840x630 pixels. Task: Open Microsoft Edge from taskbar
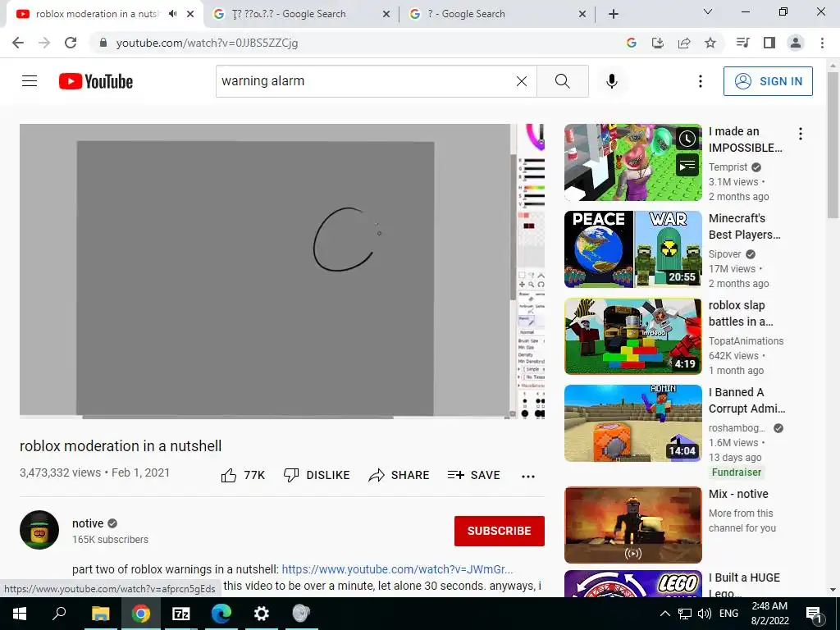click(x=221, y=614)
